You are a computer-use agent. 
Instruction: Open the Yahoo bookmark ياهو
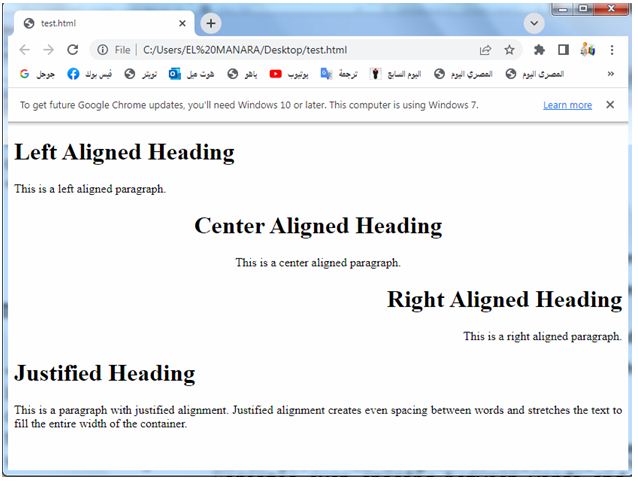tap(242, 74)
